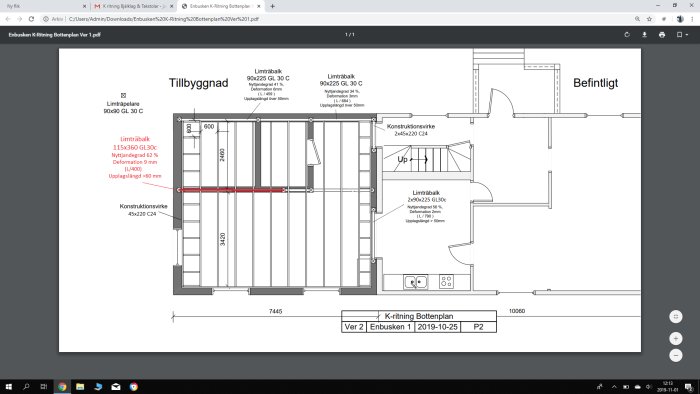Close the Gmail K-ritning tab

pos(171,6)
